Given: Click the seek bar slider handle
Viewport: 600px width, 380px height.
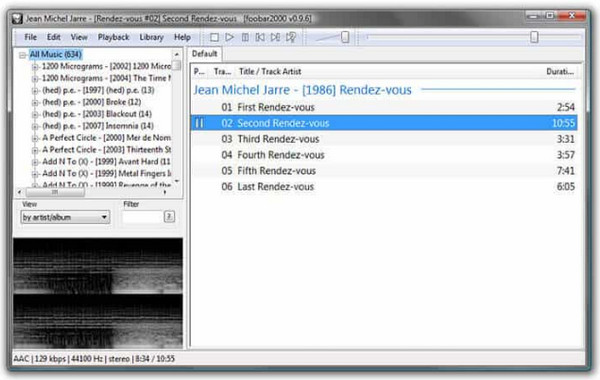Looking at the screenshot, I should pyautogui.click(x=534, y=37).
